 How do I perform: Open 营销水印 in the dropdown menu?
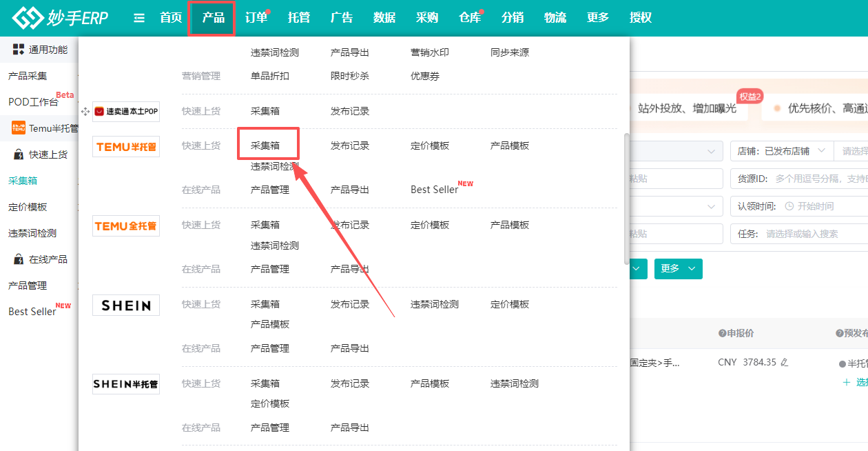click(430, 52)
